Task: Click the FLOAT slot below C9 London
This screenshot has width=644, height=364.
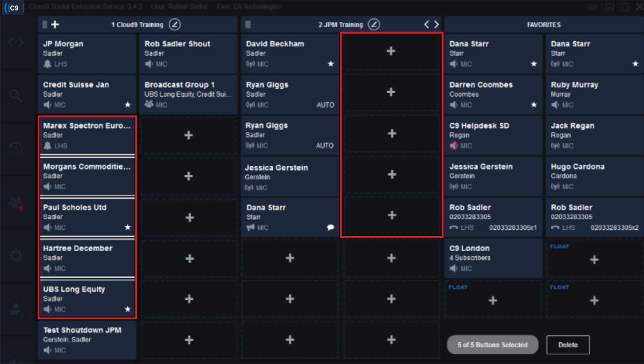Action: pos(493,299)
